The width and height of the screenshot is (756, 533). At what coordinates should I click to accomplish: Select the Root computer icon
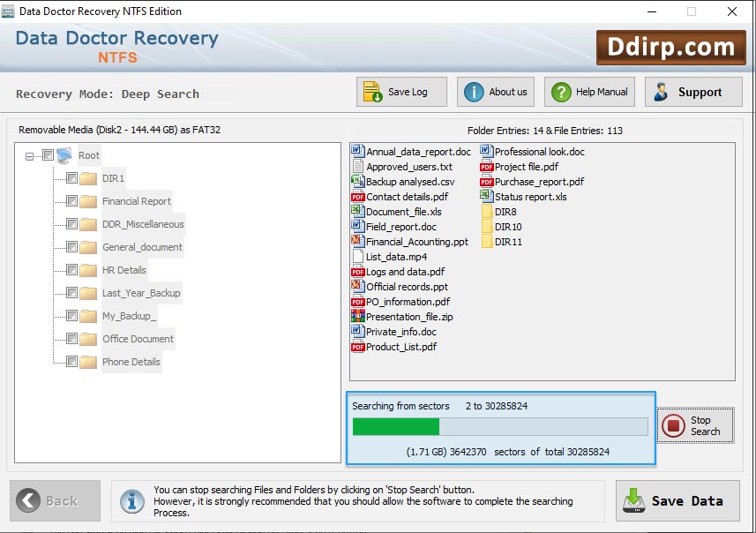click(64, 155)
